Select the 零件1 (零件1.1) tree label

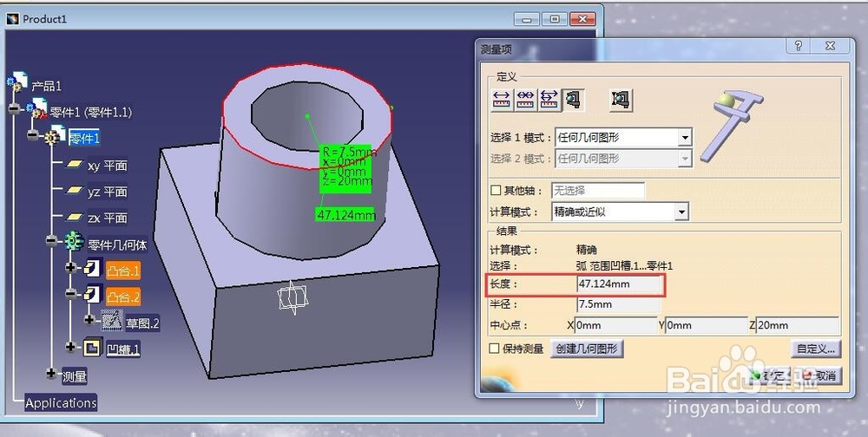click(x=91, y=113)
